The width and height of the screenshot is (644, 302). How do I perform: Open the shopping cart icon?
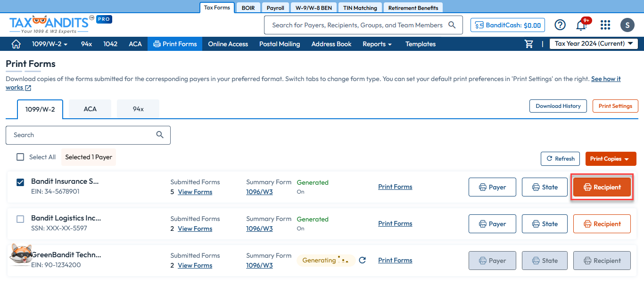point(529,44)
